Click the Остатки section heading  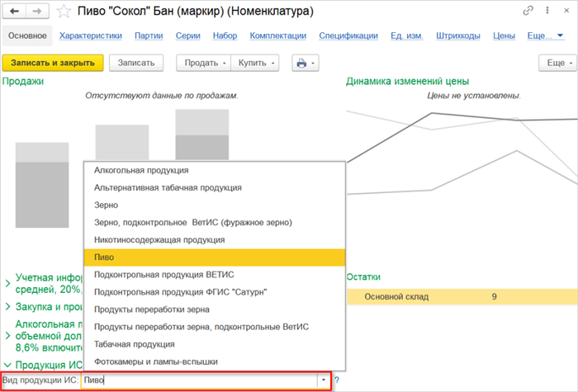click(x=363, y=277)
